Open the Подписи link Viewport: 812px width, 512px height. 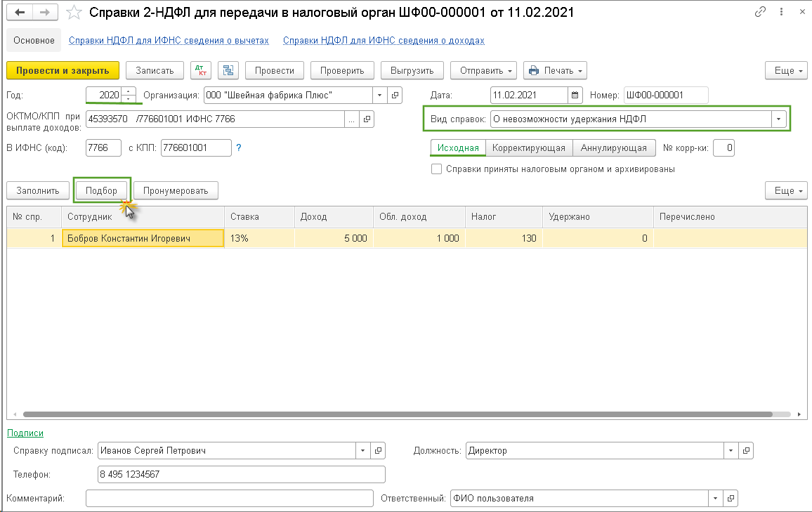25,433
